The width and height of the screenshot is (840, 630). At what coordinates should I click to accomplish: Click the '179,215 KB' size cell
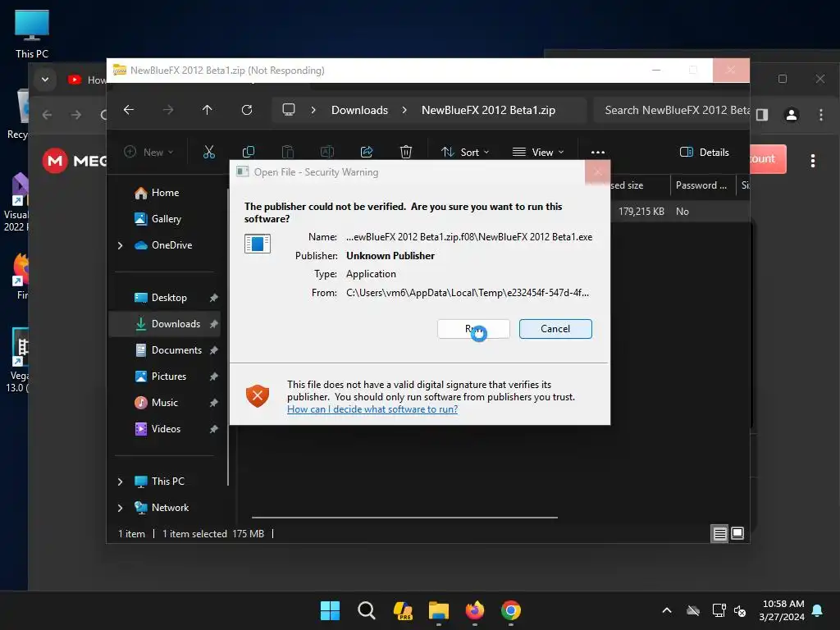641,212
